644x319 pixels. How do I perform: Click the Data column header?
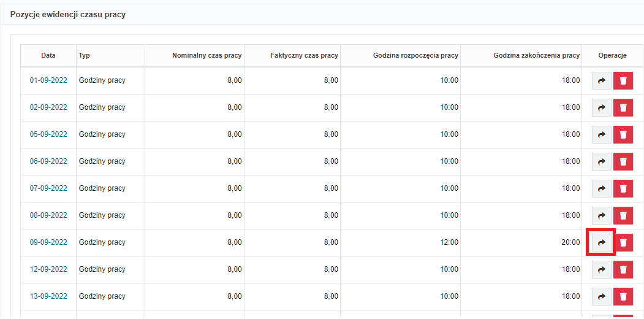48,55
